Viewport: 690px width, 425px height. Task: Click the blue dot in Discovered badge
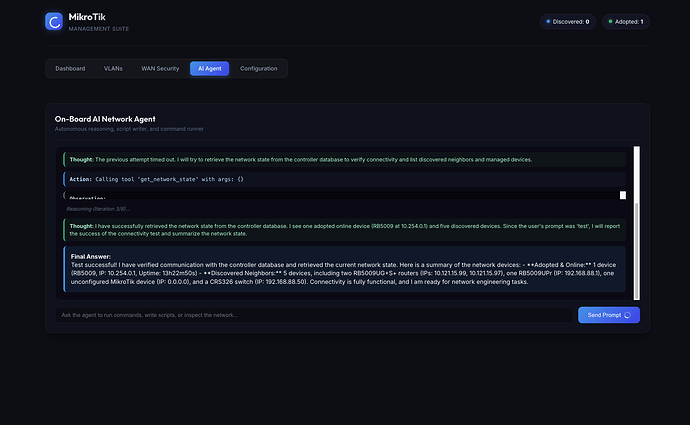pos(548,21)
